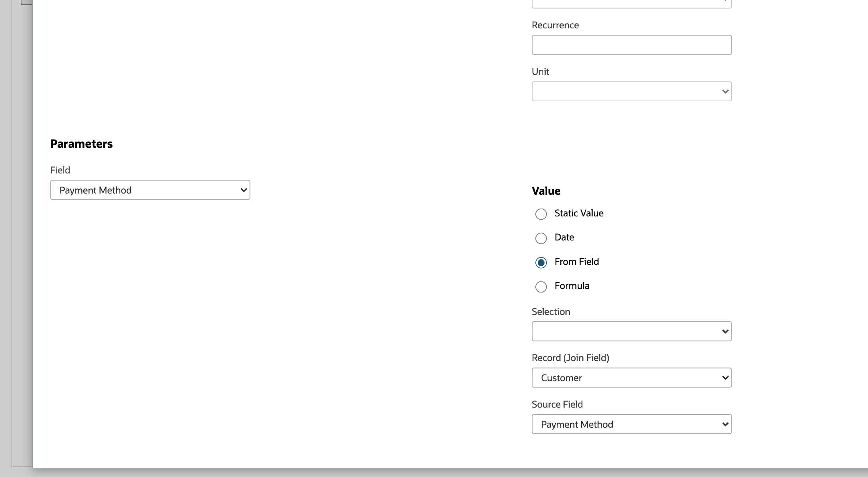Click into the Recurrence input field
Image resolution: width=868 pixels, height=477 pixels.
pyautogui.click(x=632, y=45)
